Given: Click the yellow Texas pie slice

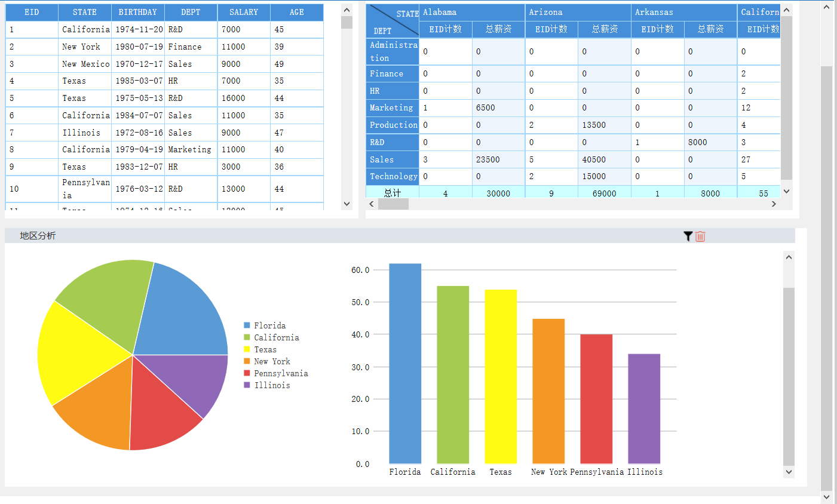Looking at the screenshot, I should click(78, 352).
